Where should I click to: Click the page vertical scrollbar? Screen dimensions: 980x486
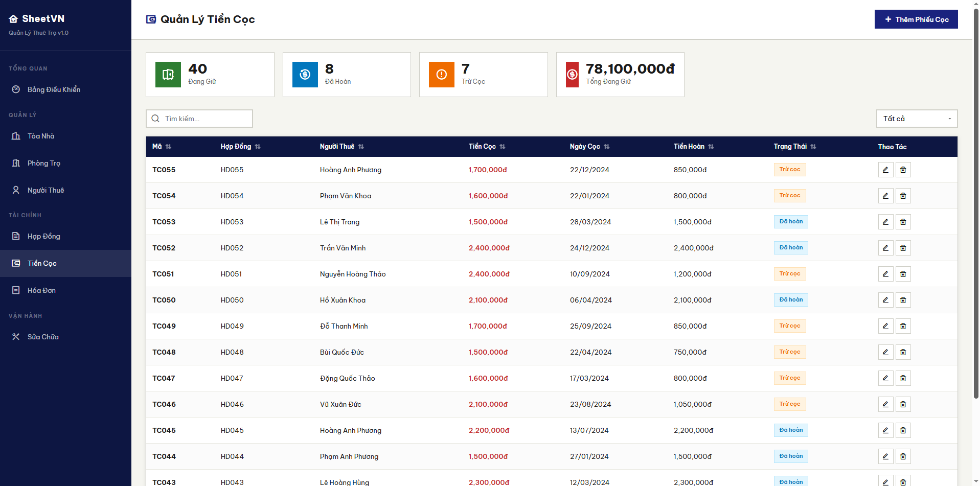[x=976, y=204]
